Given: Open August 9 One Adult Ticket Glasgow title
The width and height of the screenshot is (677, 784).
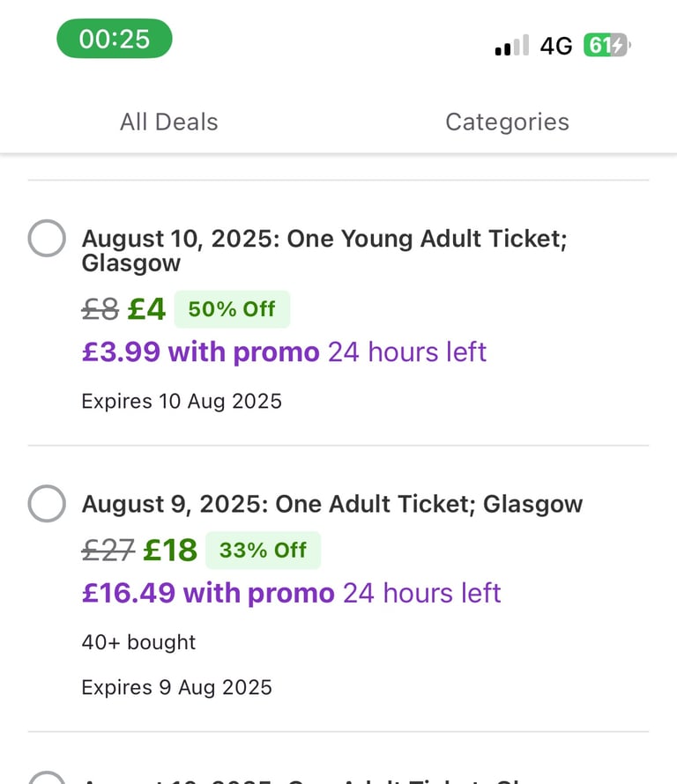Looking at the screenshot, I should click(332, 504).
